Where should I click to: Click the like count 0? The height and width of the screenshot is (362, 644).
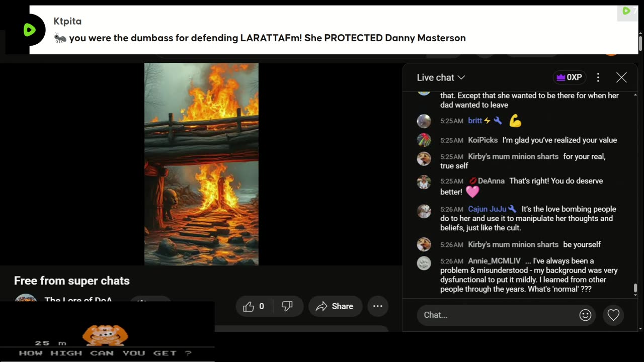tap(261, 306)
